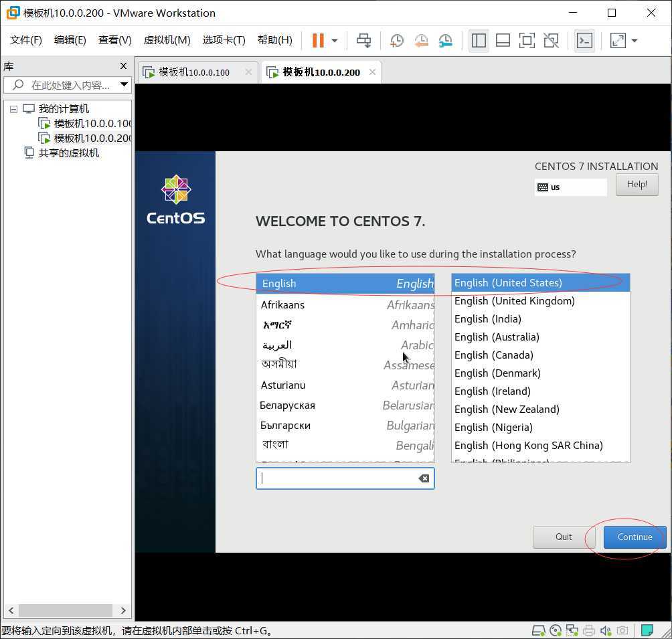Toggle the thumbnail bar view
Viewport: 672px width, 639px height.
pos(503,41)
